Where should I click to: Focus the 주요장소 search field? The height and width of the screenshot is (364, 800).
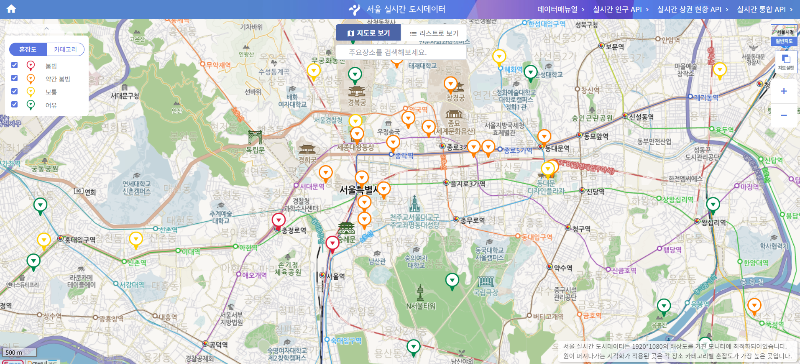click(x=401, y=52)
